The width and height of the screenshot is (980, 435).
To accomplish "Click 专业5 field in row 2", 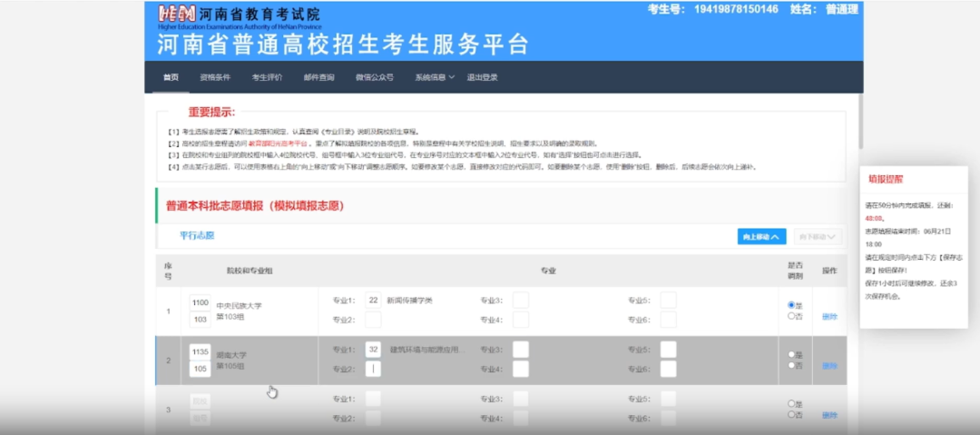I will point(668,350).
